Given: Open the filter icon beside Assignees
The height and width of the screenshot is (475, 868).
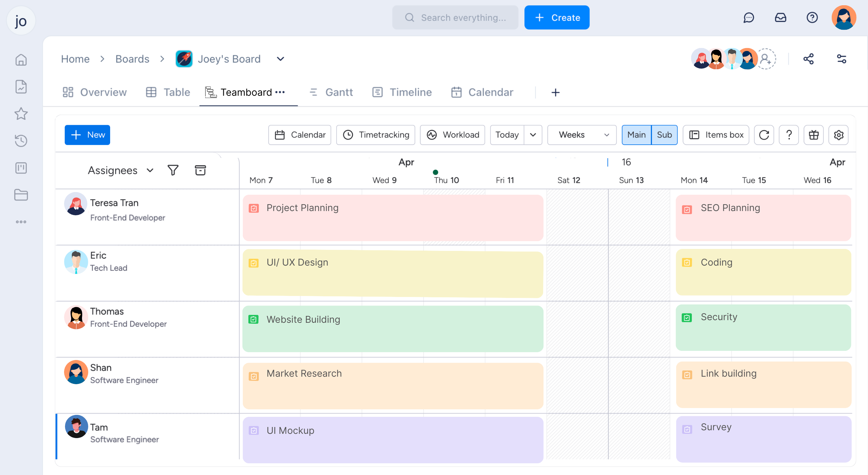Looking at the screenshot, I should 173,170.
